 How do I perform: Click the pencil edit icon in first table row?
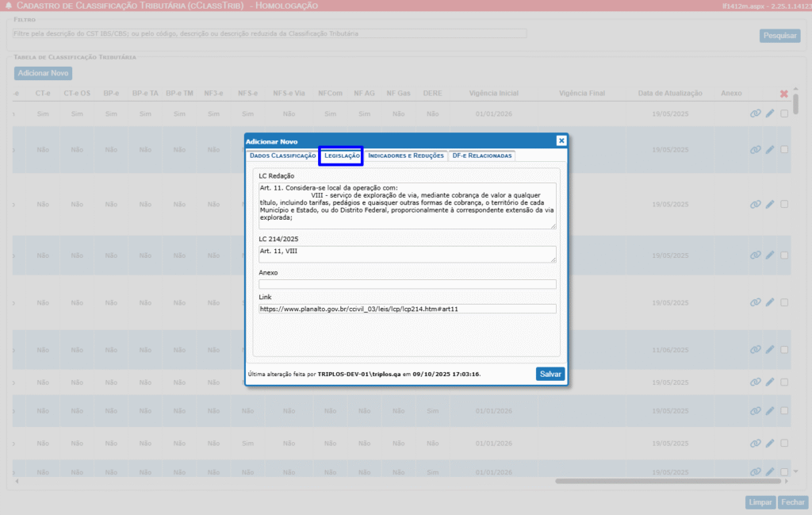(770, 113)
